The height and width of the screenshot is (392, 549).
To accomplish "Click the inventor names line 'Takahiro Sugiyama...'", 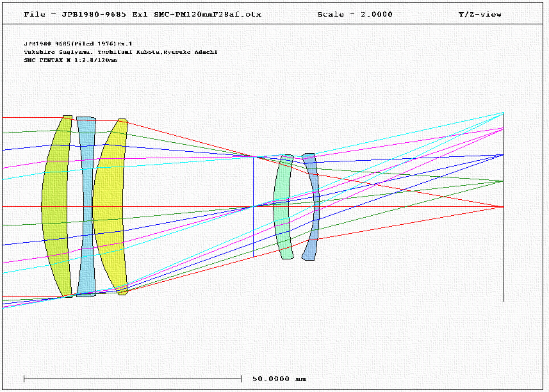I will [x=120, y=52].
